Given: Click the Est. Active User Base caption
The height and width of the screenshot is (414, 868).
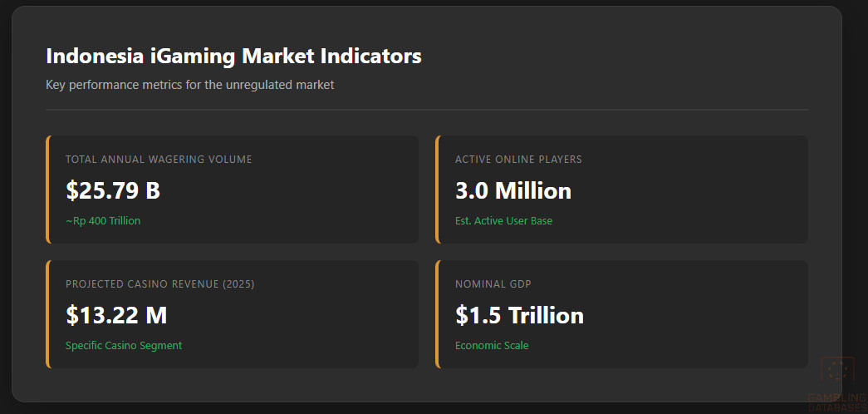Looking at the screenshot, I should 503,221.
